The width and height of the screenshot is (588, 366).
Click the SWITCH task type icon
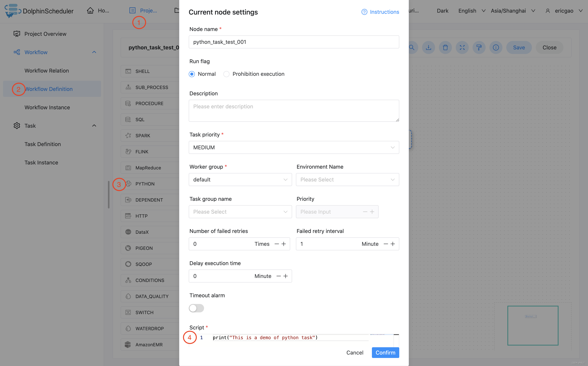point(128,312)
